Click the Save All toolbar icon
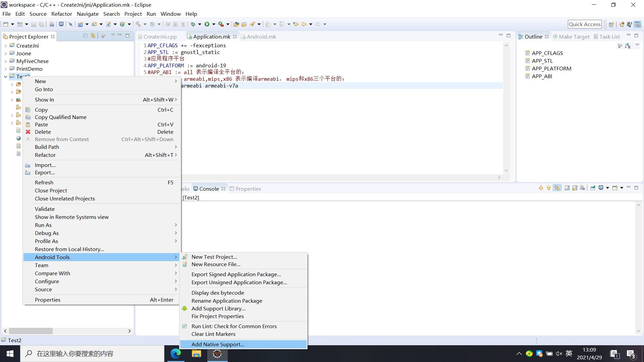Screen dimensions: 644x362 [41, 24]
